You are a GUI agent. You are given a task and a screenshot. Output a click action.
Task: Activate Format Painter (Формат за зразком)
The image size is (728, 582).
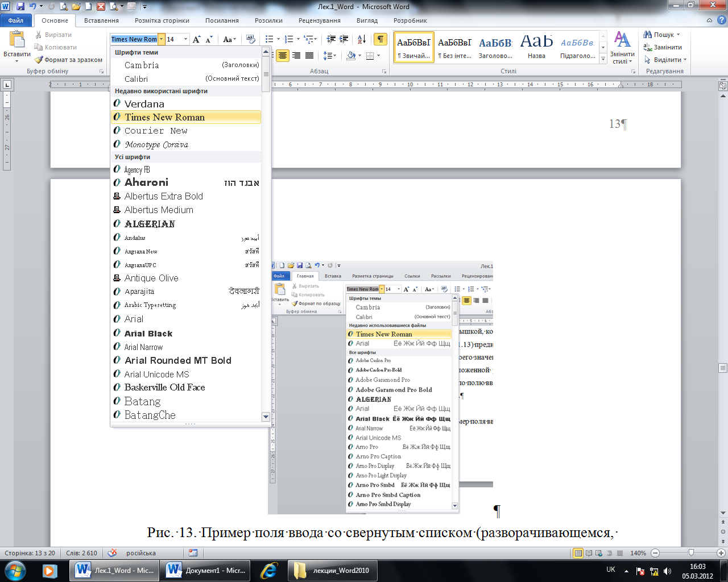(x=68, y=60)
